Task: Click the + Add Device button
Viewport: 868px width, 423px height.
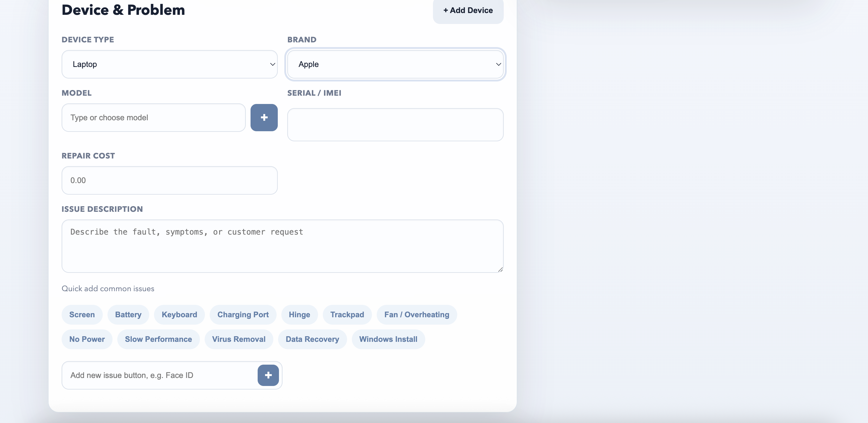Action: pyautogui.click(x=468, y=10)
